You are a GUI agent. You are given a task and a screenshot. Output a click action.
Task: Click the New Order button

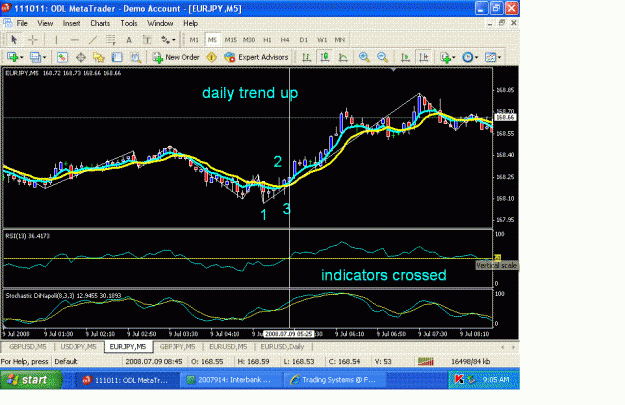tap(176, 57)
